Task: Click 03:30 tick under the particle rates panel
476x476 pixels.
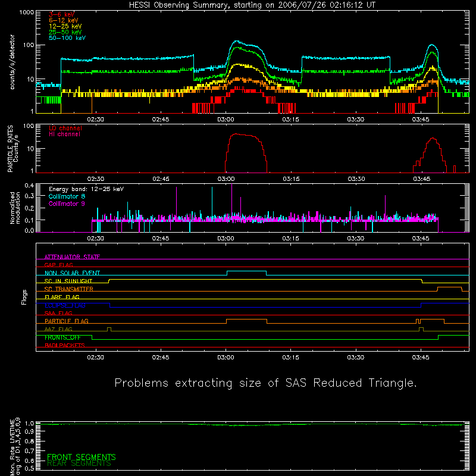Action: pyautogui.click(x=356, y=179)
